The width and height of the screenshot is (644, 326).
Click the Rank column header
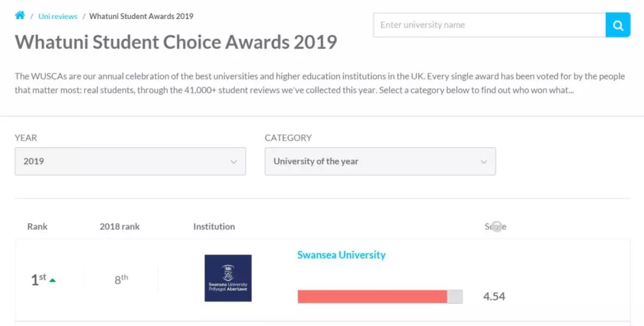[38, 226]
